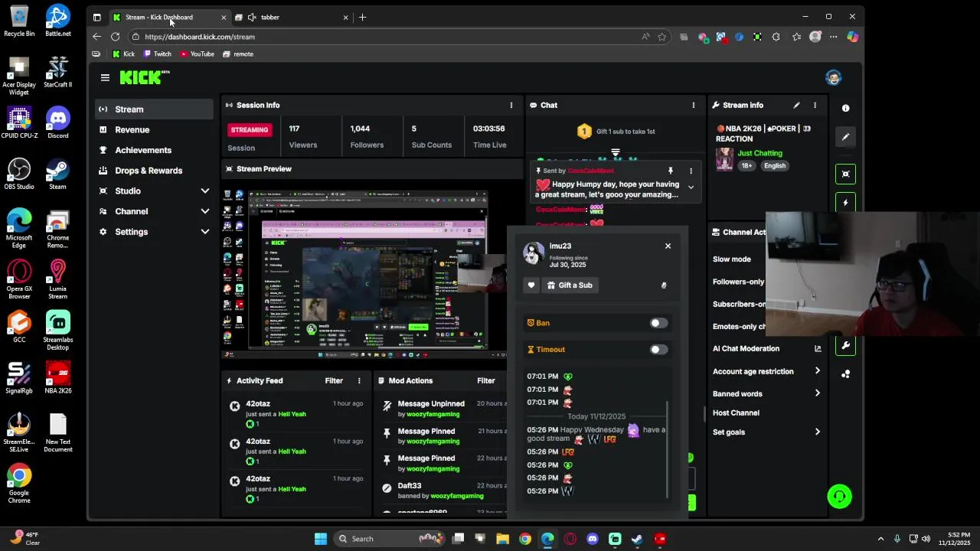Viewport: 980px width, 551px height.
Task: Expand the pinned message chevron
Action: click(x=691, y=187)
